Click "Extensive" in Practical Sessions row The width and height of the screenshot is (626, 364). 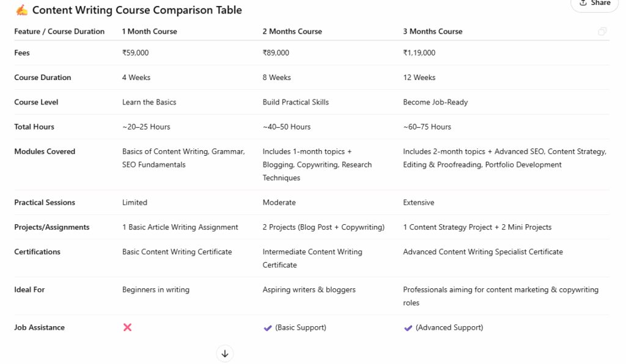[419, 203]
